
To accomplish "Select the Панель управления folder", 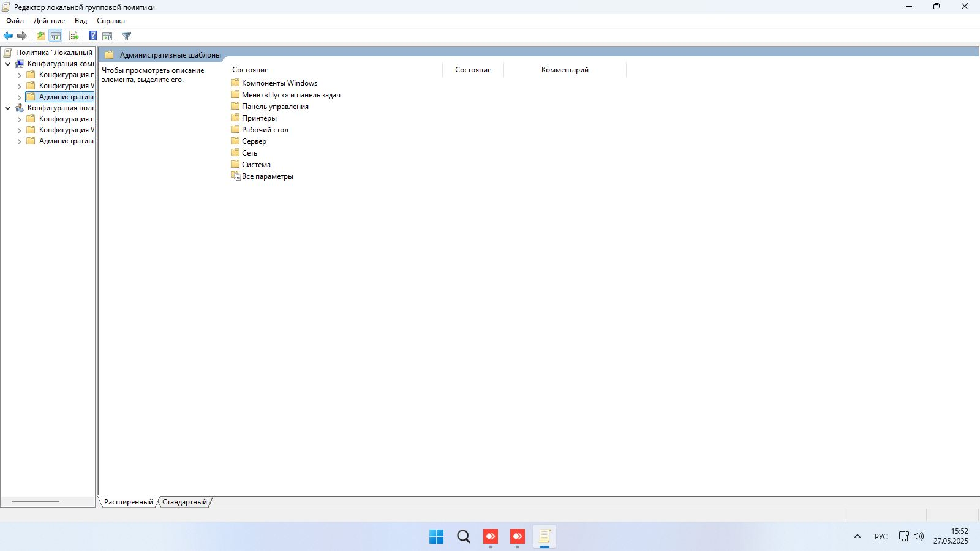I will point(269,107).
